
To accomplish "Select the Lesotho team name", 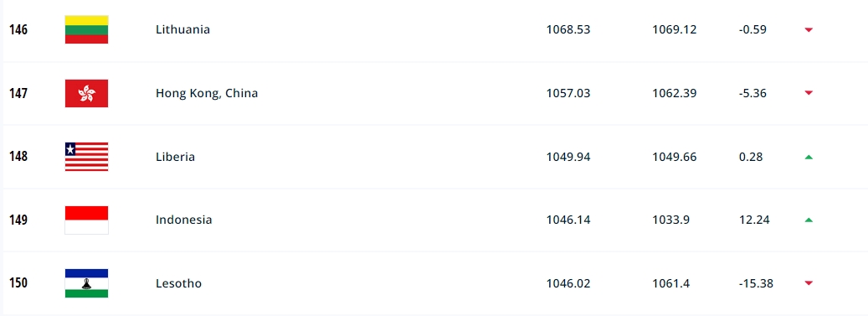I will point(178,283).
